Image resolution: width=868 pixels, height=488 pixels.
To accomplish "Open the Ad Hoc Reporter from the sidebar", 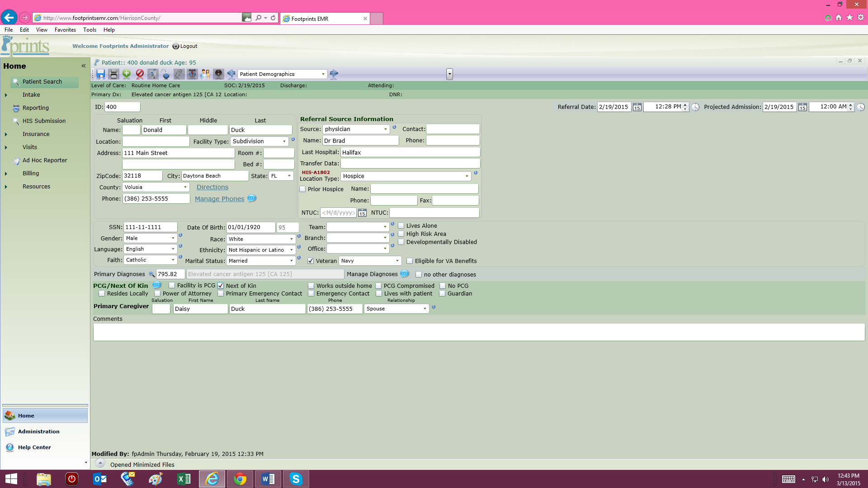I will [45, 160].
